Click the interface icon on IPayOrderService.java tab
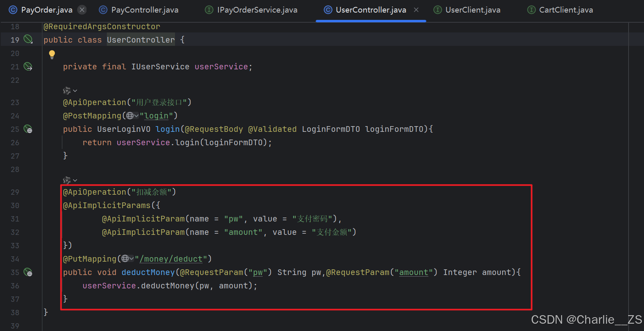Viewport: 644px width, 331px height. 209,10
